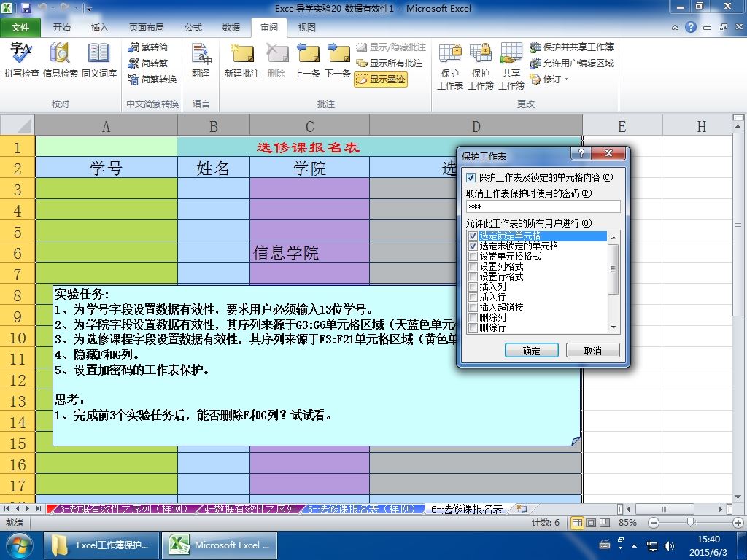747x560 pixels.
Task: Cancel the dialog with 取消 button
Action: click(x=592, y=351)
